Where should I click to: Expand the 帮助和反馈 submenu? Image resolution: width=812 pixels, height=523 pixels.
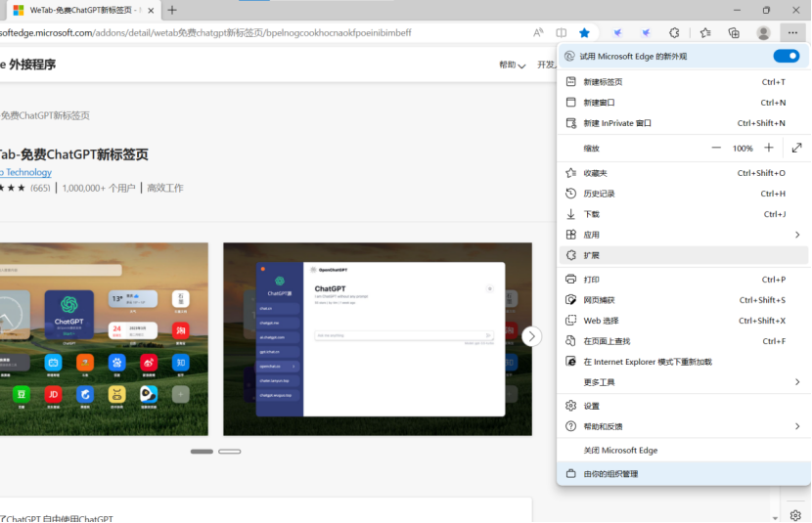tap(684, 427)
